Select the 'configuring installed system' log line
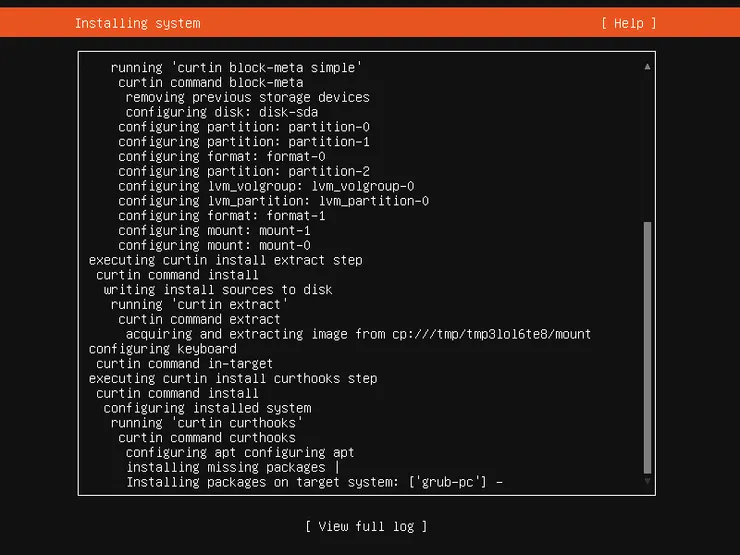740x555 pixels. pyautogui.click(x=207, y=408)
